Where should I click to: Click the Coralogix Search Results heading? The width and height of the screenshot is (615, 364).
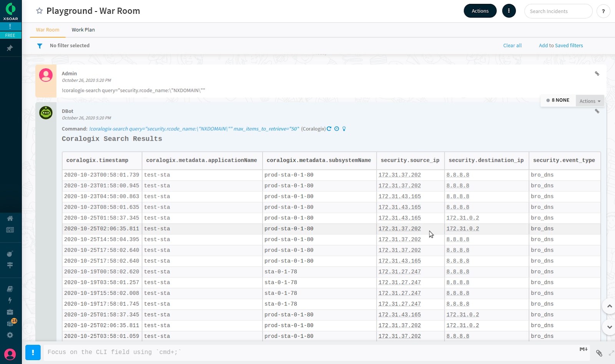pyautogui.click(x=112, y=139)
